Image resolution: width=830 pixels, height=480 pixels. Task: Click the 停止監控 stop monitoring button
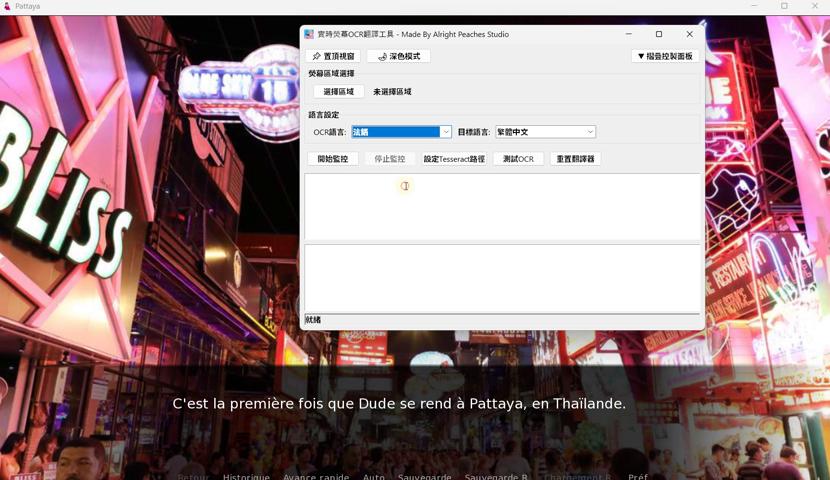390,159
